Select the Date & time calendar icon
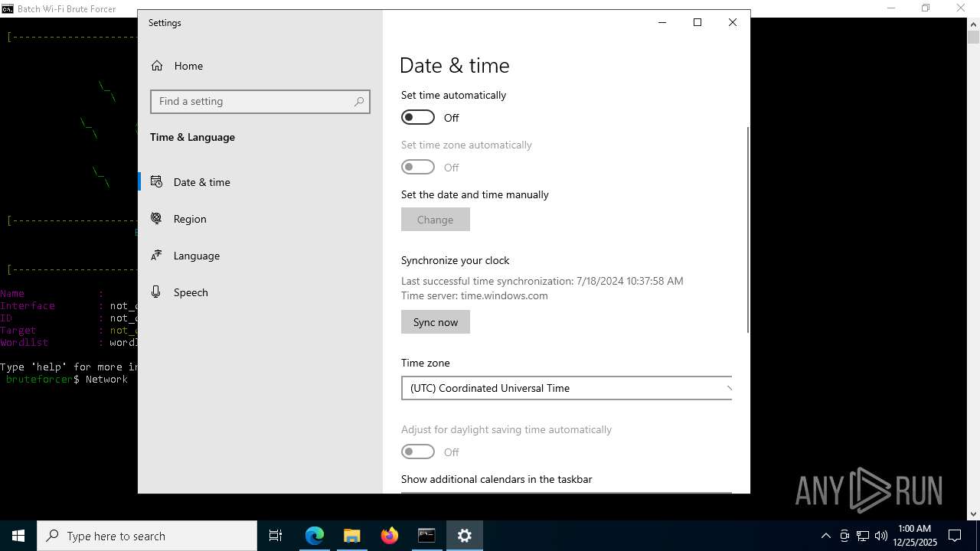This screenshot has width=980, height=551. [156, 182]
